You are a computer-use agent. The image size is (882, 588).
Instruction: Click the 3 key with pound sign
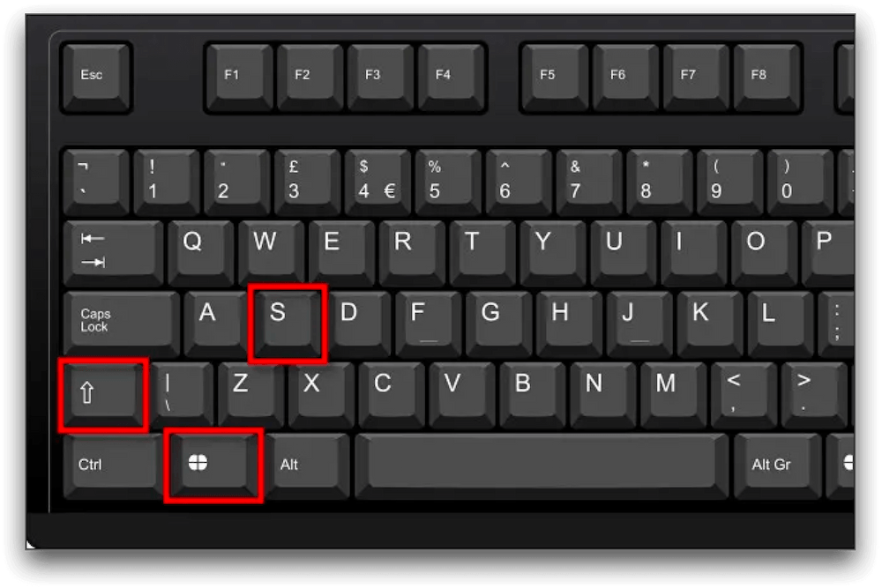307,182
